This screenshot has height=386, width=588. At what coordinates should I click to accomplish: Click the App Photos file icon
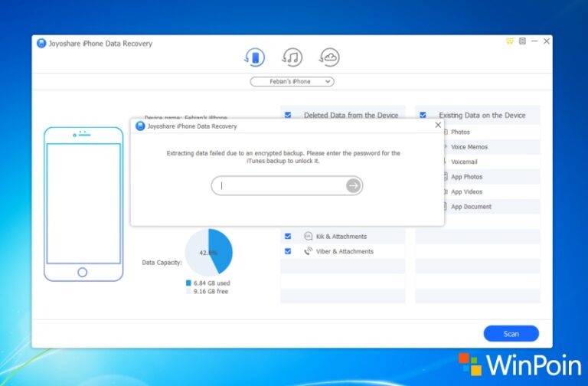point(444,177)
